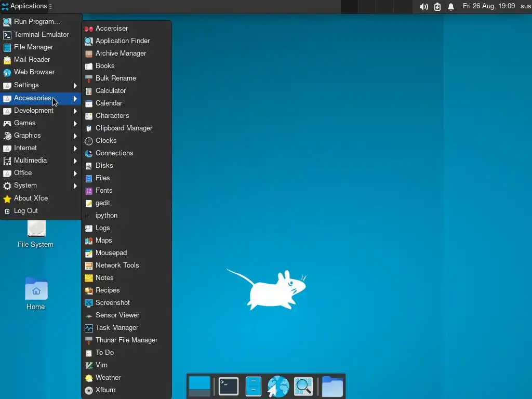Viewport: 532px width, 399px height.
Task: Expand the Games category
Action: (x=41, y=123)
